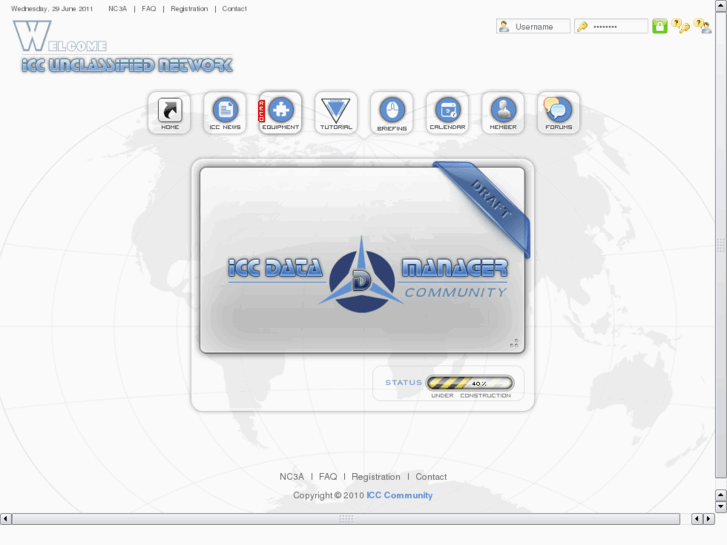Click the password input field
This screenshot has width=727, height=545.
click(x=611, y=26)
